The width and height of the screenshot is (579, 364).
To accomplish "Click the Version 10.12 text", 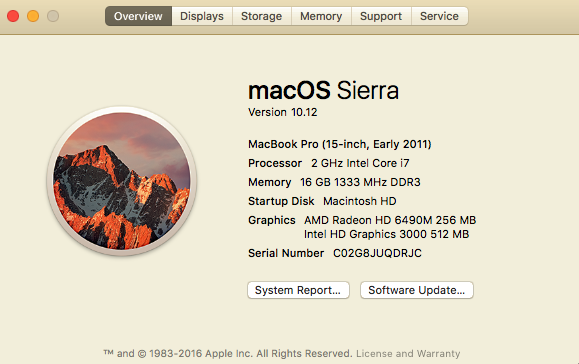I will (x=282, y=112).
